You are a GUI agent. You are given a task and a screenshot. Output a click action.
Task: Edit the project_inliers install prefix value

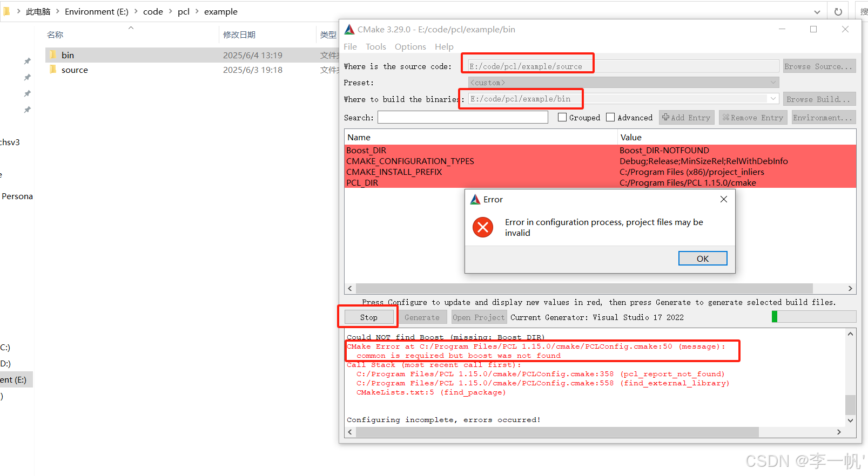pyautogui.click(x=691, y=172)
